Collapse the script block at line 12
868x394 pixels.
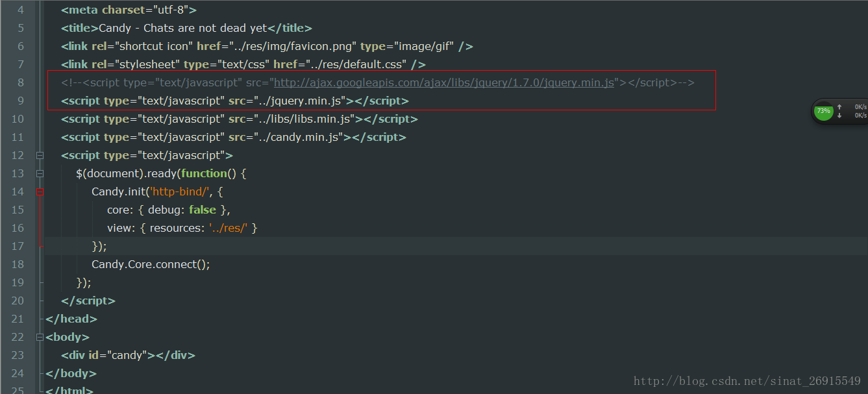40,155
